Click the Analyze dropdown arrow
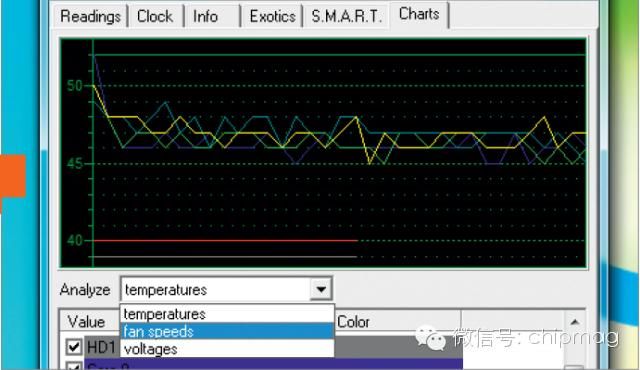Screen dimensions: 640x370 pyautogui.click(x=321, y=290)
